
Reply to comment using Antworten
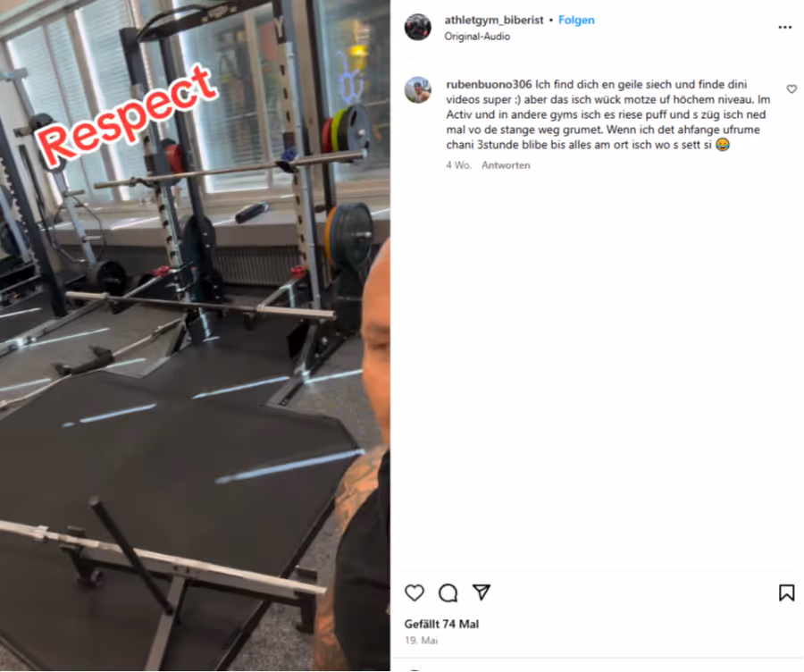(x=506, y=165)
